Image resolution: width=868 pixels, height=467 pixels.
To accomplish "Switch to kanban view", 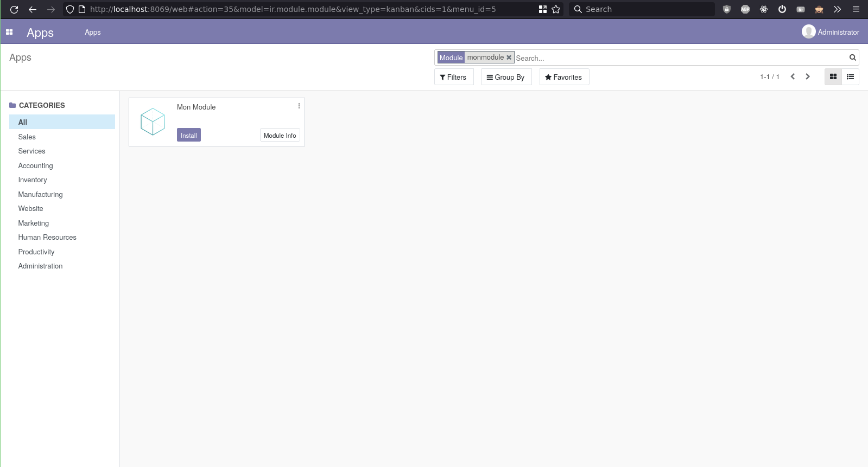I will click(833, 77).
